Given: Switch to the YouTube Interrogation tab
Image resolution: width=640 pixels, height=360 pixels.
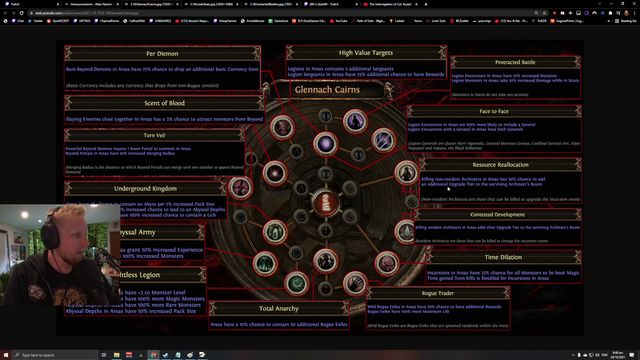Looking at the screenshot, I should (x=389, y=4).
